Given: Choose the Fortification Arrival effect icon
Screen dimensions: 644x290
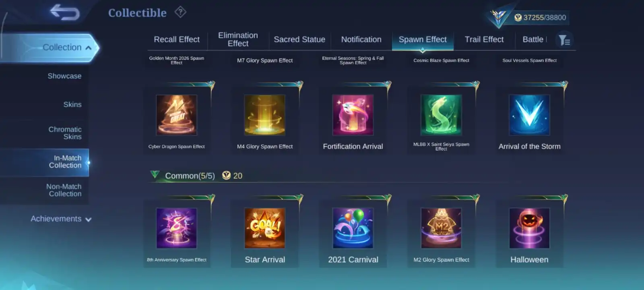Looking at the screenshot, I should point(353,115).
